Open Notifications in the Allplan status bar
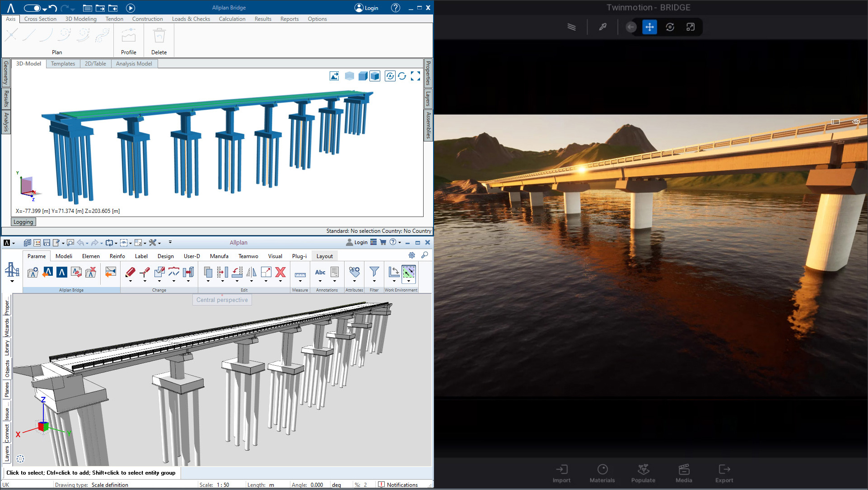 [x=398, y=485]
